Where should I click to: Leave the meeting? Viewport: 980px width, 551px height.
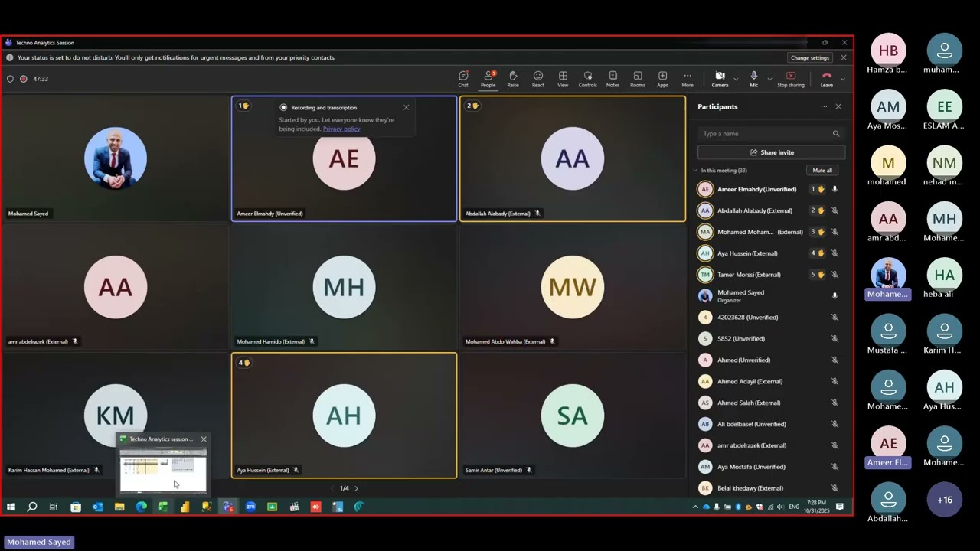(827, 79)
